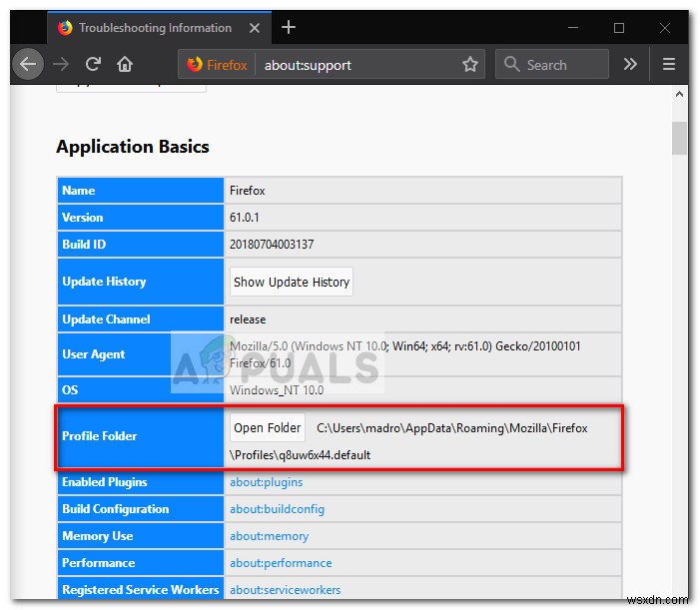This screenshot has width=700, height=610.
Task: Maximize the Firefox window
Action: point(619,28)
